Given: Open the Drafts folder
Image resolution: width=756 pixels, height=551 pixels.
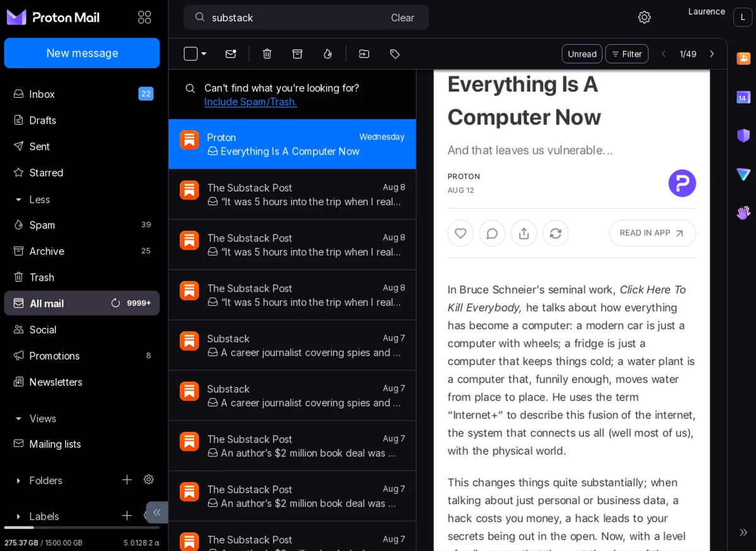Looking at the screenshot, I should (x=82, y=120).
